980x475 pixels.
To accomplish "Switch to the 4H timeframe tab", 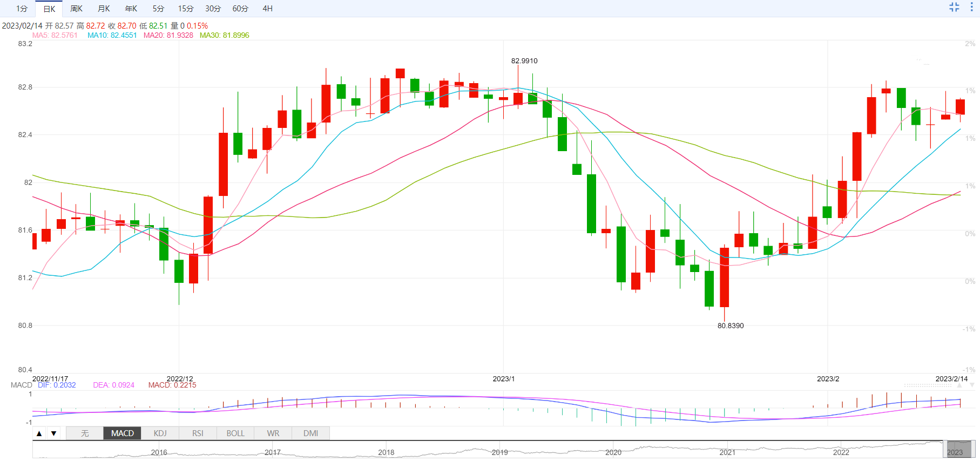I will coord(268,9).
